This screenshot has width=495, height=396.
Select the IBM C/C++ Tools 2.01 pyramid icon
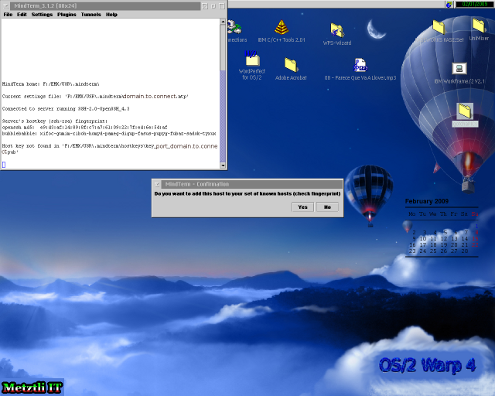click(281, 27)
